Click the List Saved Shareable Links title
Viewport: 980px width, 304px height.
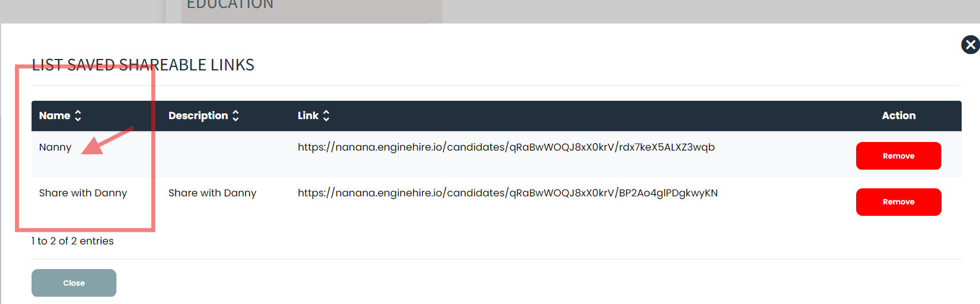[143, 65]
